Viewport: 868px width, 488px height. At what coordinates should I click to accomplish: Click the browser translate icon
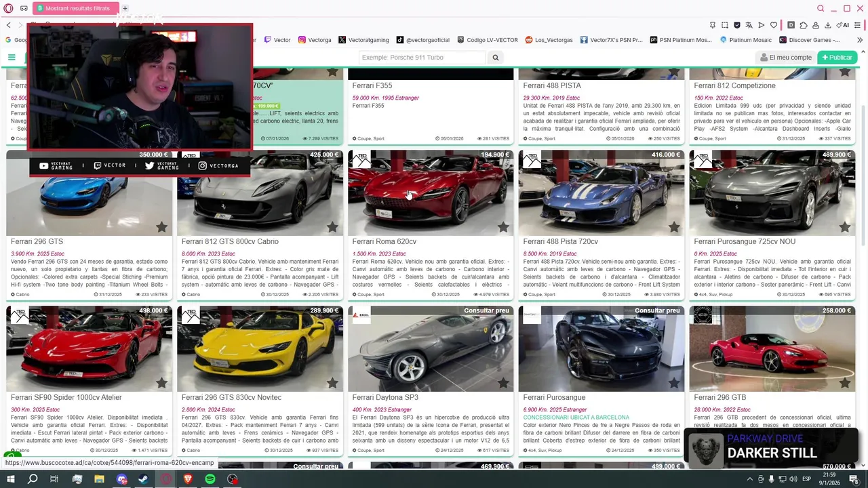[749, 25]
